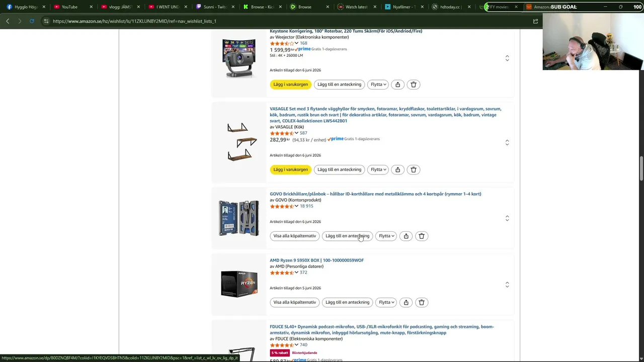Open the VASAGLE floating shelves product link
644x362 pixels.
click(x=385, y=115)
